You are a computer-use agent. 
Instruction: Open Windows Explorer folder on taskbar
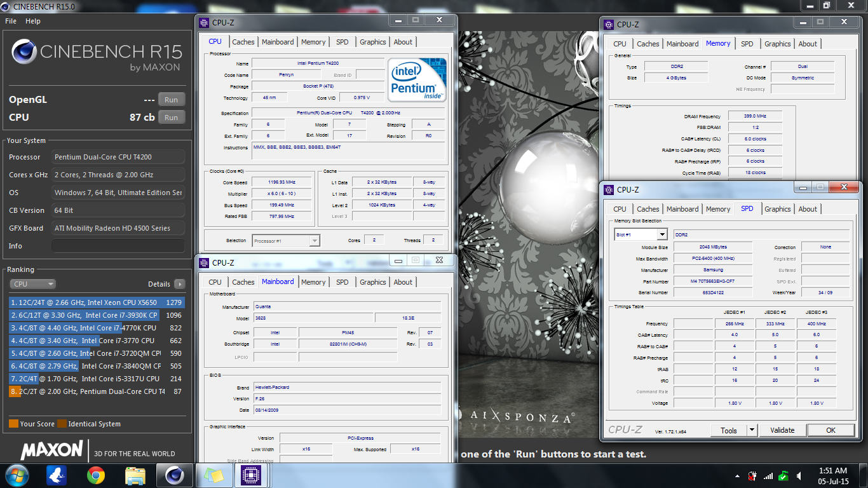pyautogui.click(x=135, y=475)
